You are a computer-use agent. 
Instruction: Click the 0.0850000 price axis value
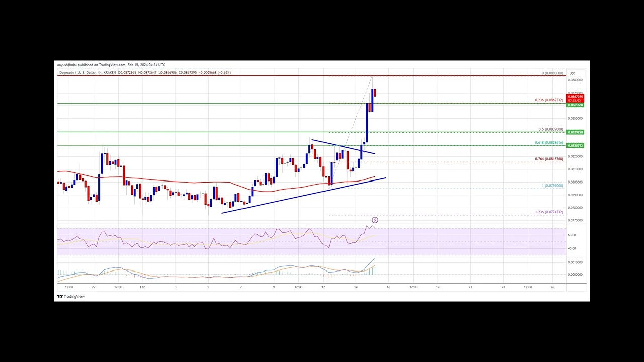click(x=576, y=119)
